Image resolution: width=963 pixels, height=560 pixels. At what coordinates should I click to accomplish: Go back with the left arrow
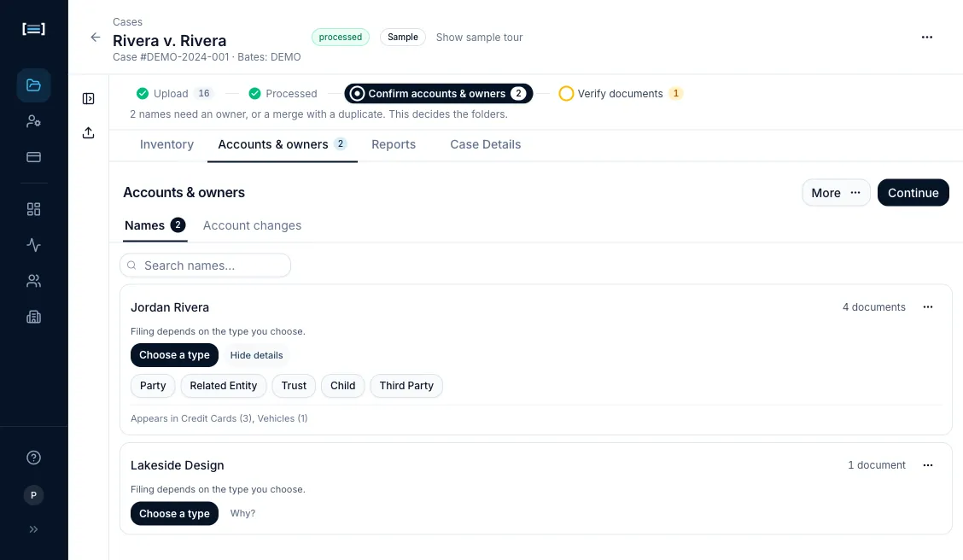coord(96,37)
